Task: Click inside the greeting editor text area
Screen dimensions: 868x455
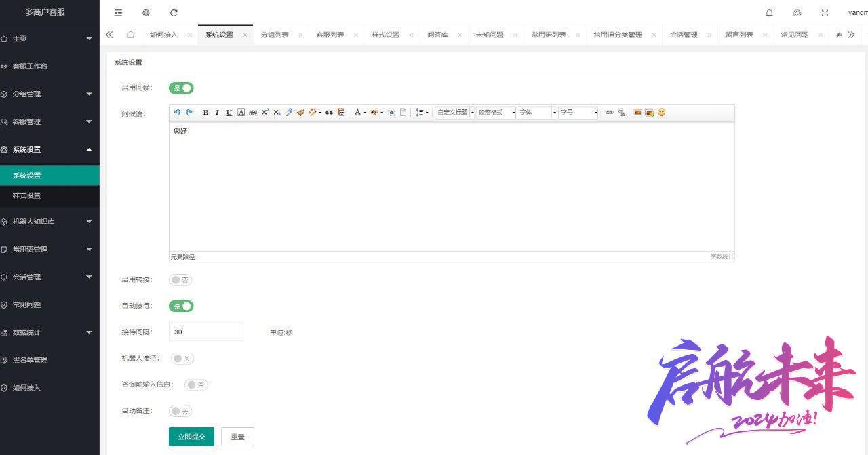Action: click(x=452, y=186)
